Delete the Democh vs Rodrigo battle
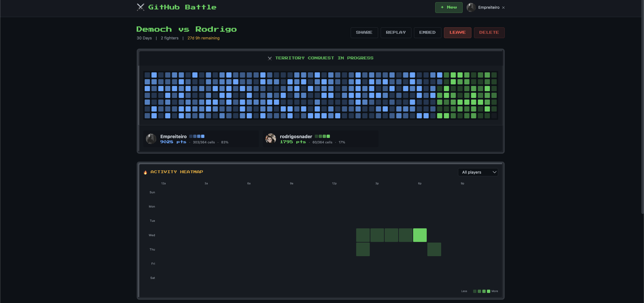Image resolution: width=644 pixels, height=303 pixels. [489, 32]
